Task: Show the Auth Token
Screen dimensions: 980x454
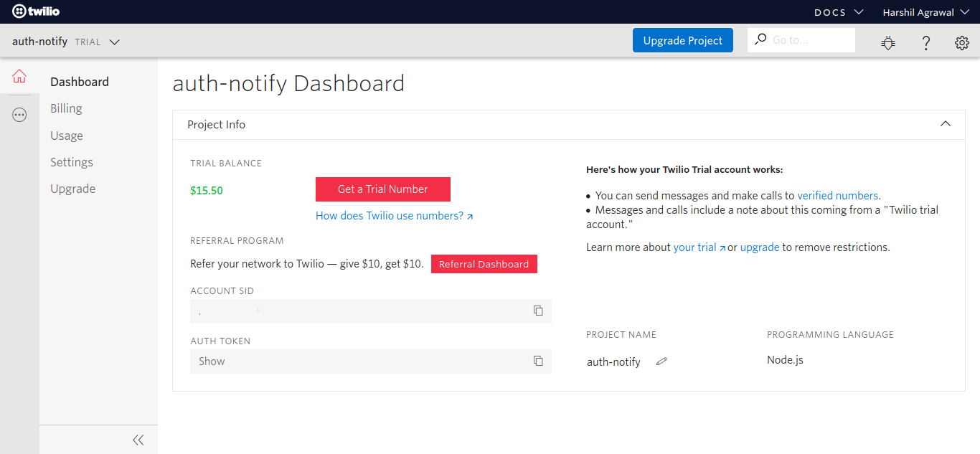Action: (212, 361)
